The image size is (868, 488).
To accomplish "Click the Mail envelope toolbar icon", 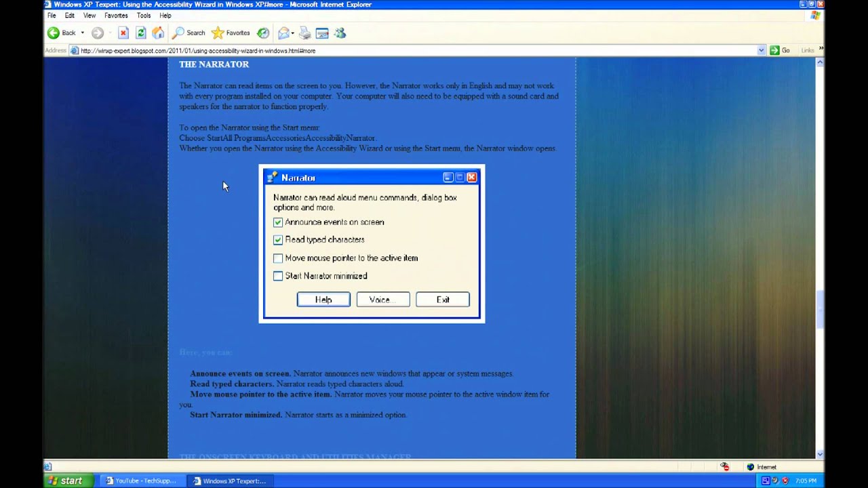I will point(283,33).
